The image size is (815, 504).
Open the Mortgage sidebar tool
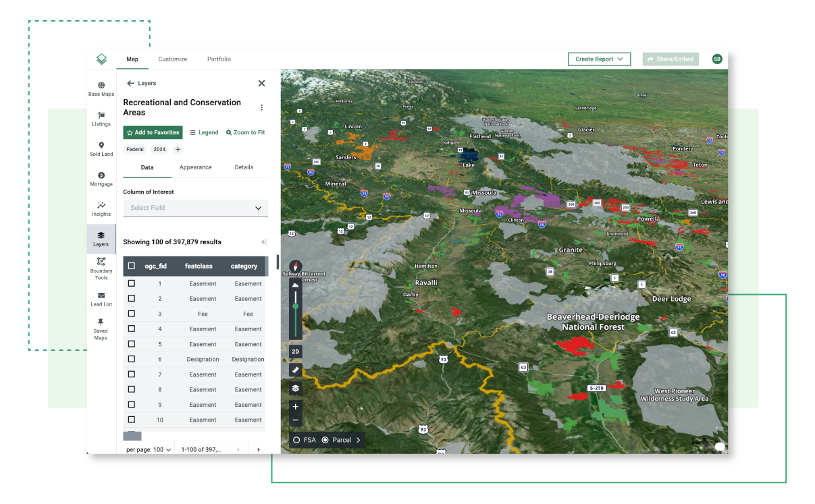click(101, 179)
